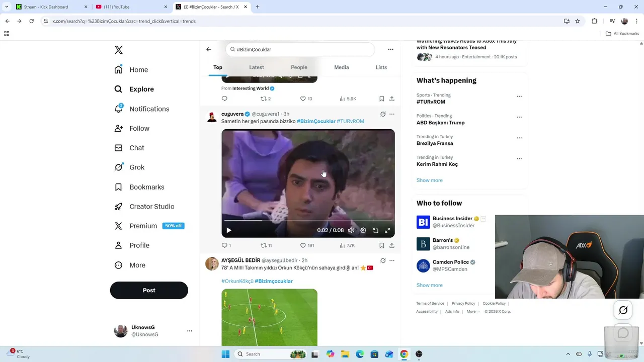Like the Interesting World post with 13 likes
Image resolution: width=644 pixels, height=362 pixels.
tap(306, 99)
